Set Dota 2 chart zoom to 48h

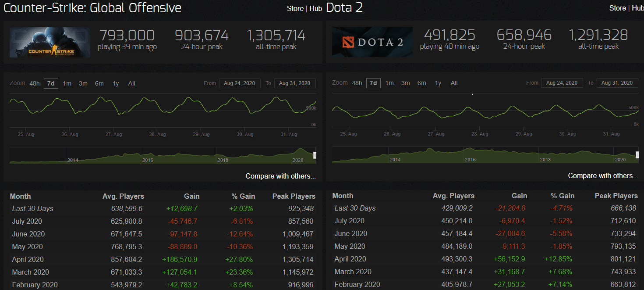tap(357, 83)
